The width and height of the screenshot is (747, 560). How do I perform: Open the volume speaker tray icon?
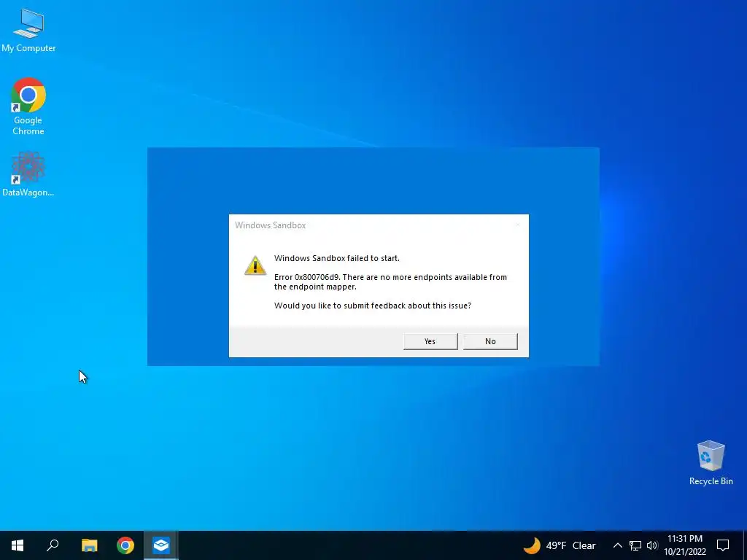pos(652,545)
